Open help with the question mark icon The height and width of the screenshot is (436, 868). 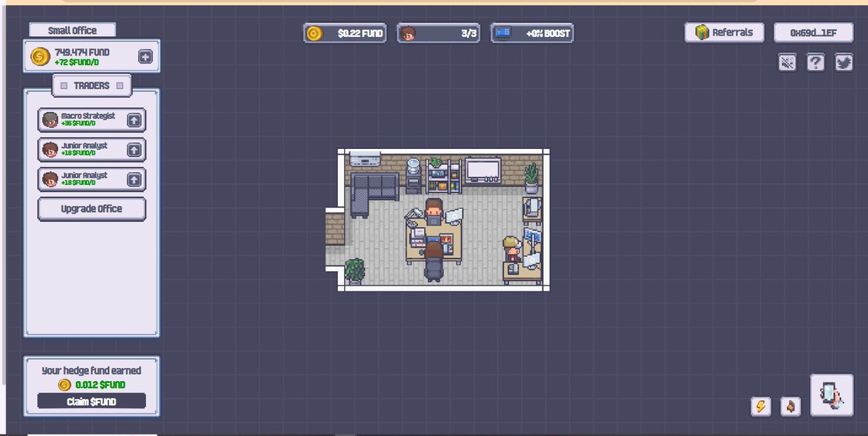[816, 62]
